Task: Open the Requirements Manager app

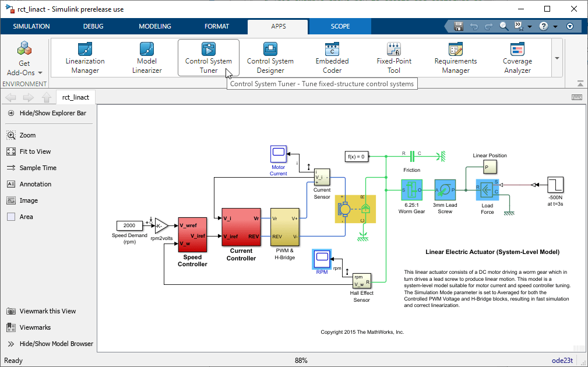Action: click(456, 58)
